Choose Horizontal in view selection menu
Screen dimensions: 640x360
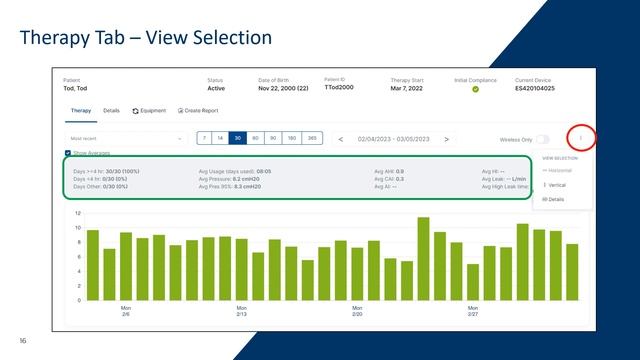(x=557, y=171)
